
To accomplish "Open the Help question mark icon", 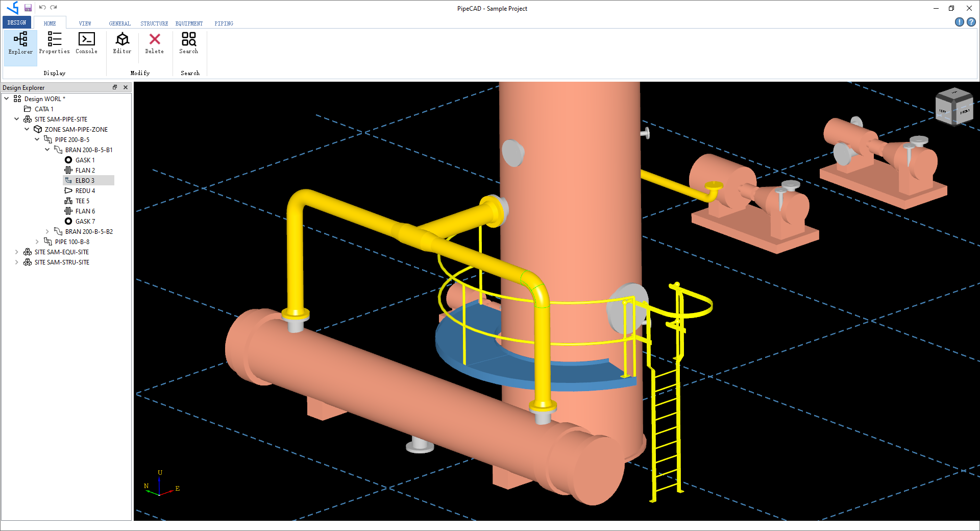I will (971, 22).
